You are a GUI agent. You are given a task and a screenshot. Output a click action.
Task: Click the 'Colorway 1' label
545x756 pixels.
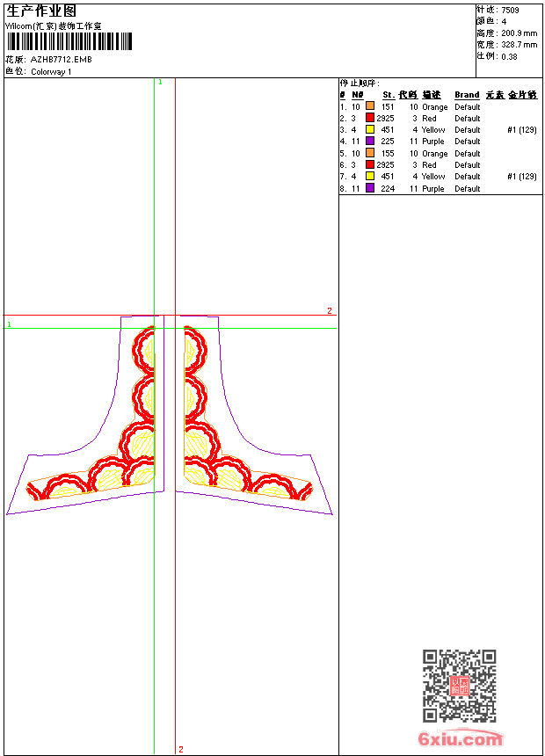point(51,72)
